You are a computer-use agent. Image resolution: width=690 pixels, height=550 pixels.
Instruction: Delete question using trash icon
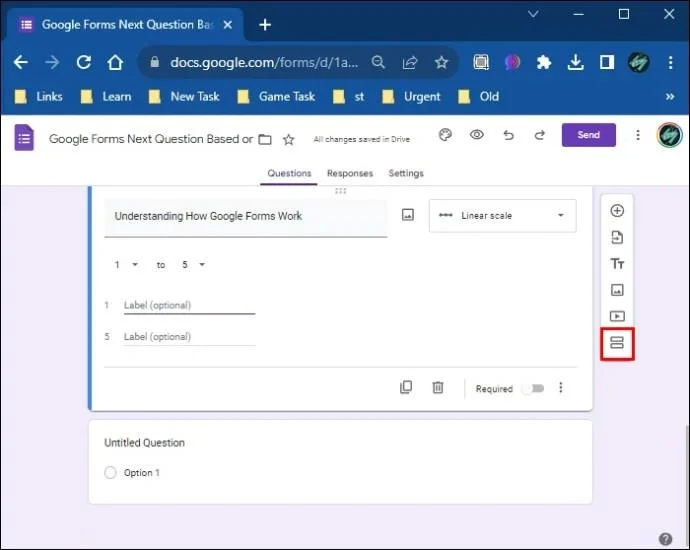(437, 387)
